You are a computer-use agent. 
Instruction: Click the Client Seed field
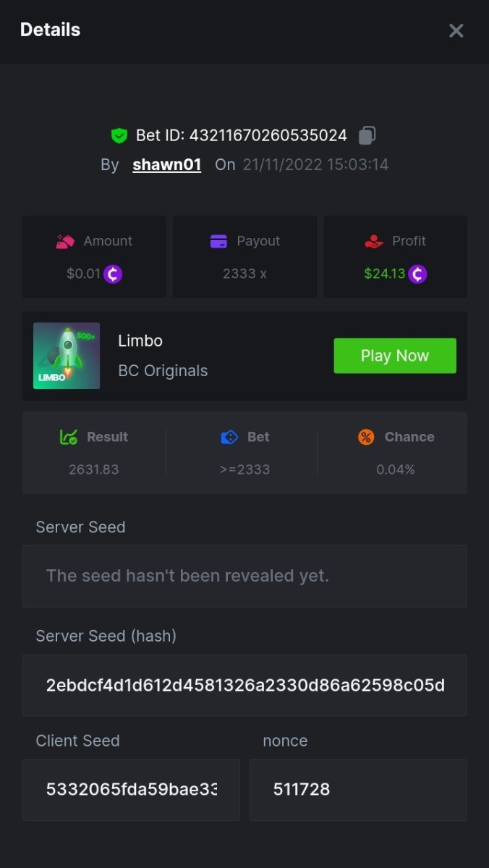coord(131,789)
